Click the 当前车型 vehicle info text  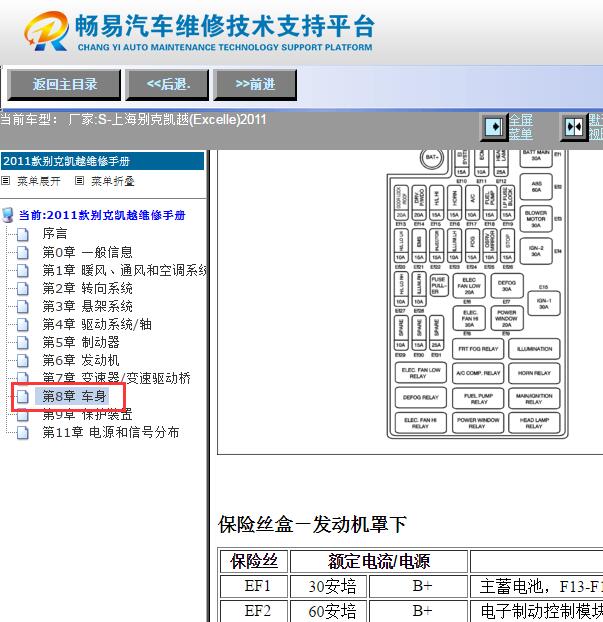pyautogui.click(x=133, y=119)
